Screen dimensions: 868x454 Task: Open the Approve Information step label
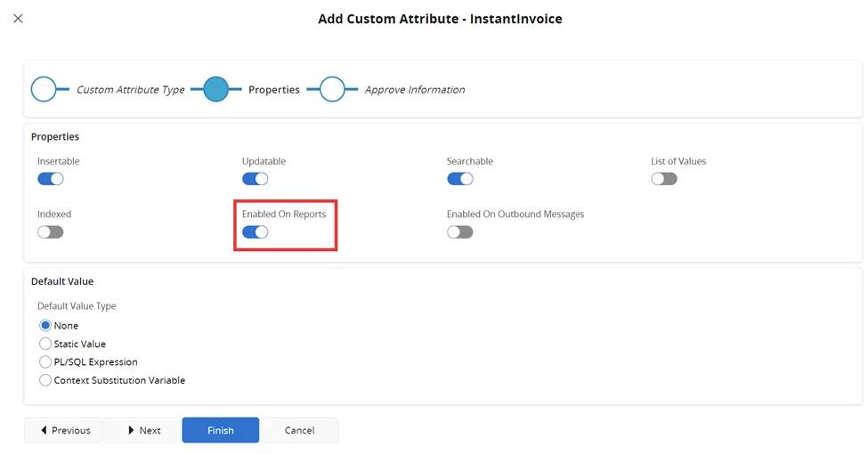tap(414, 90)
